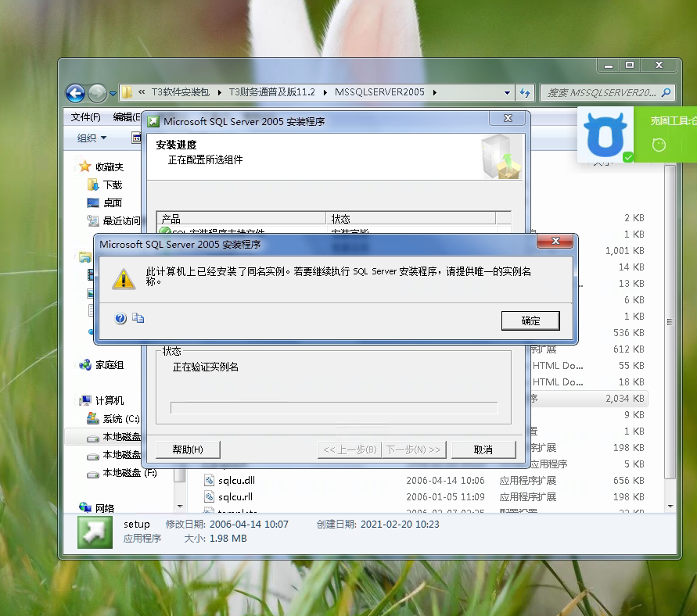
Task: Click the file list scroll-down arrow
Action: click(x=670, y=507)
